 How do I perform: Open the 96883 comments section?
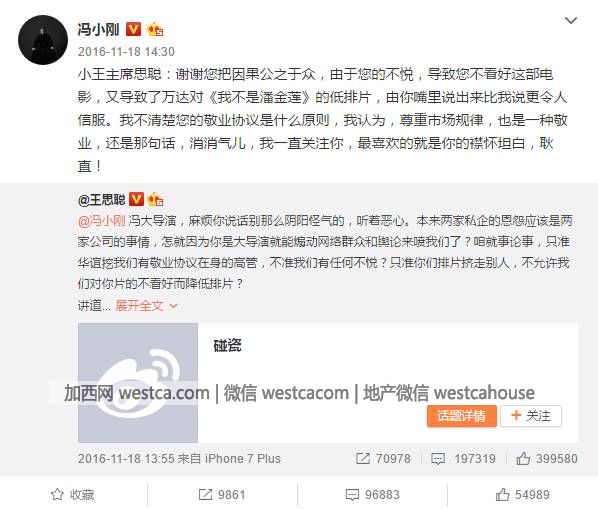(372, 495)
